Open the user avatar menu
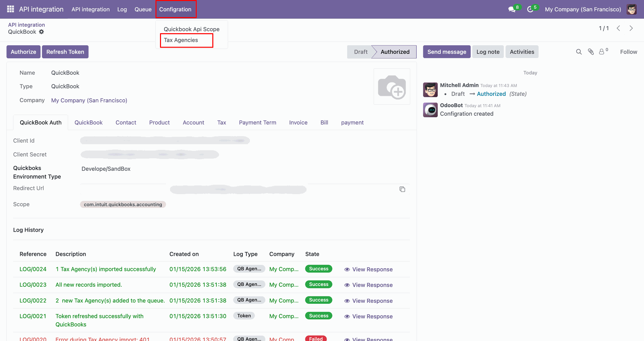 click(632, 9)
